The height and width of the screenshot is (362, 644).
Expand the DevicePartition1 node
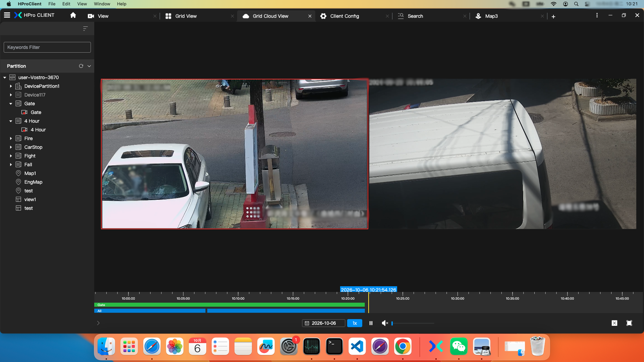(x=11, y=86)
